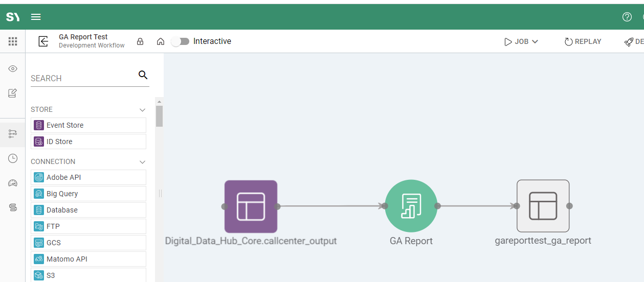Select FTP connection

click(88, 226)
